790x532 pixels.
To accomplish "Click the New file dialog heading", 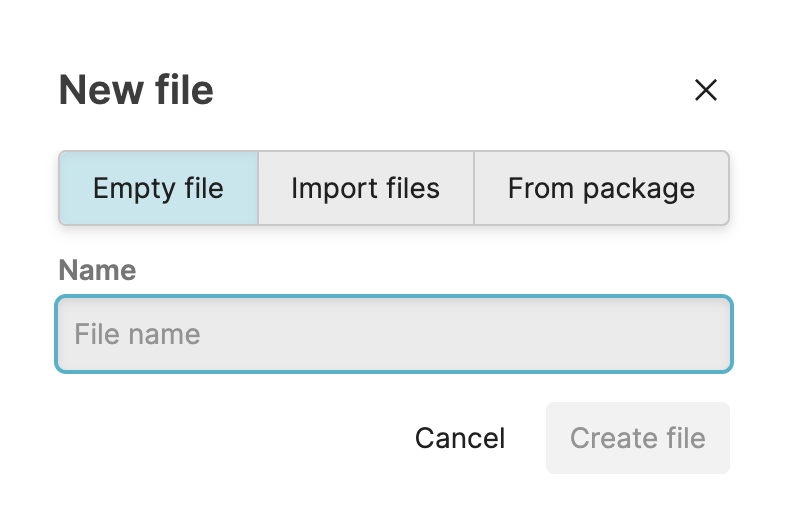I will (x=136, y=91).
